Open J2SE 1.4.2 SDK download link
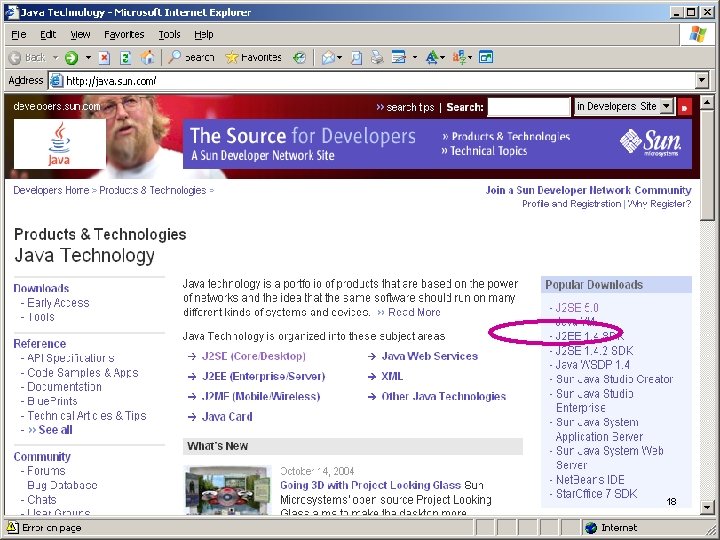 click(595, 351)
